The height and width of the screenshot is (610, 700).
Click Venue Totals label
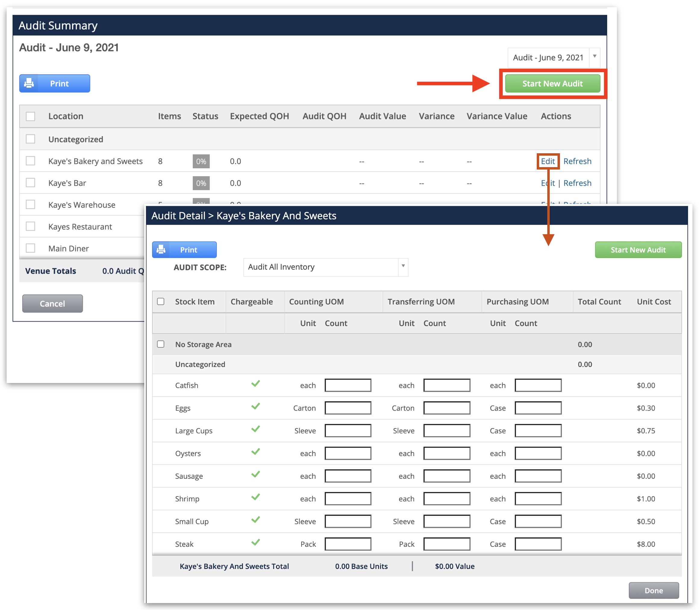pyautogui.click(x=50, y=271)
